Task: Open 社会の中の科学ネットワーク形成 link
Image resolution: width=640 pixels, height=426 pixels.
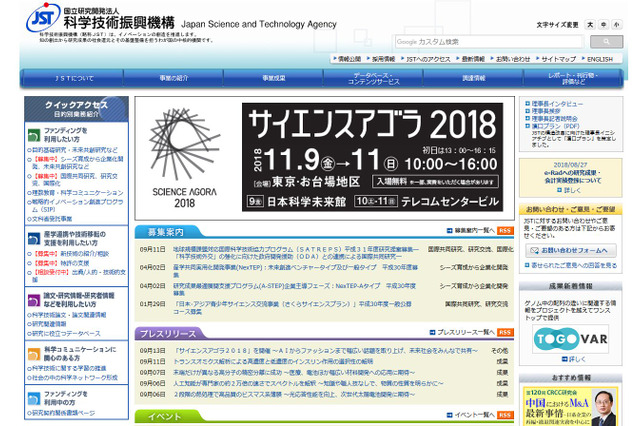Action: pos(75,378)
